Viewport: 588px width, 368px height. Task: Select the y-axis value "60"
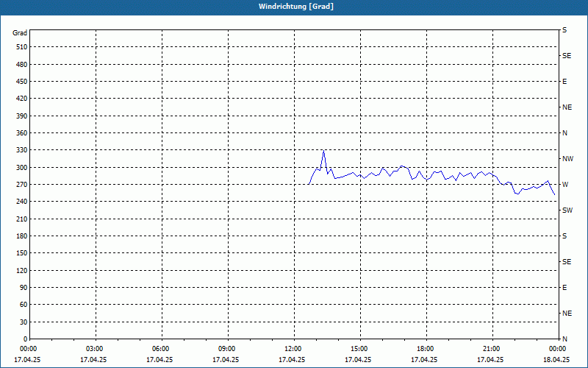coord(24,305)
